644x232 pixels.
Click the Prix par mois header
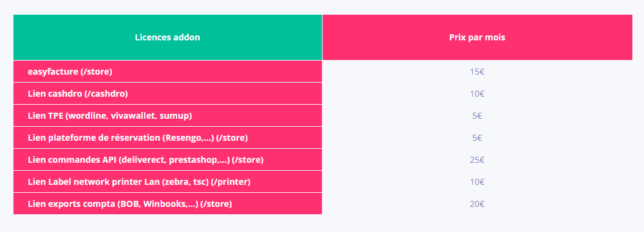click(x=477, y=37)
